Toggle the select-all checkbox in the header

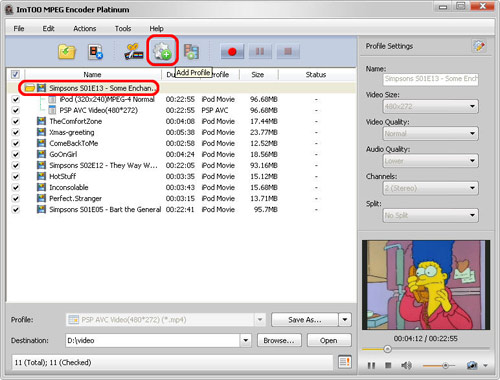click(15, 74)
